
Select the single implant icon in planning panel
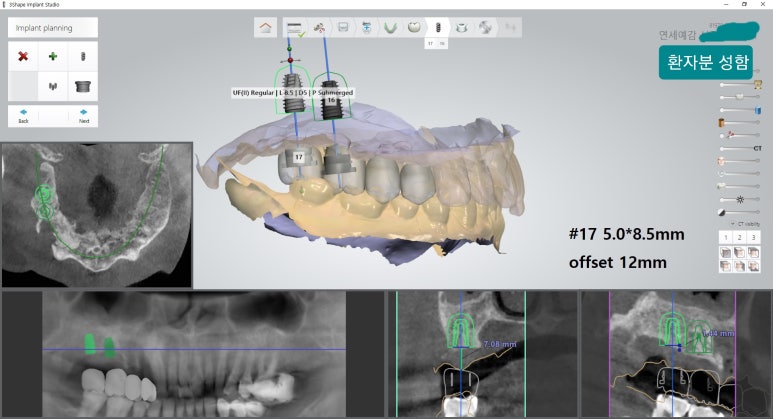[x=83, y=57]
